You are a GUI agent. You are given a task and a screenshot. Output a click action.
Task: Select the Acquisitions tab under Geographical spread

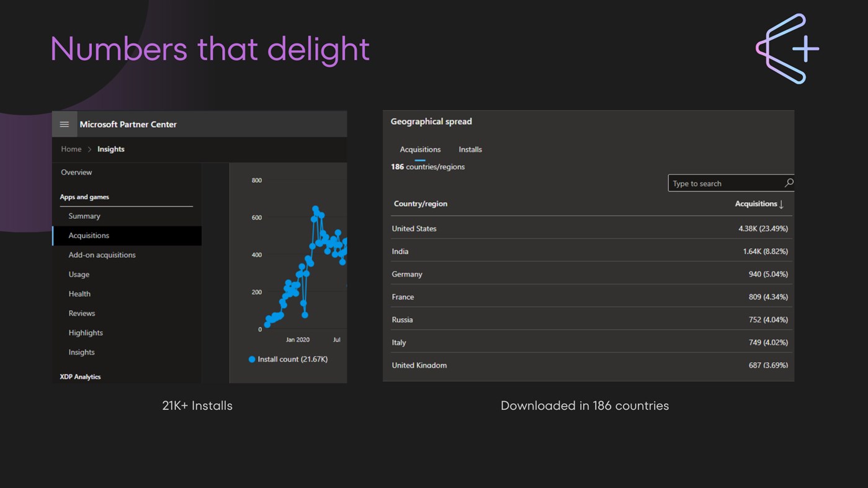(420, 149)
